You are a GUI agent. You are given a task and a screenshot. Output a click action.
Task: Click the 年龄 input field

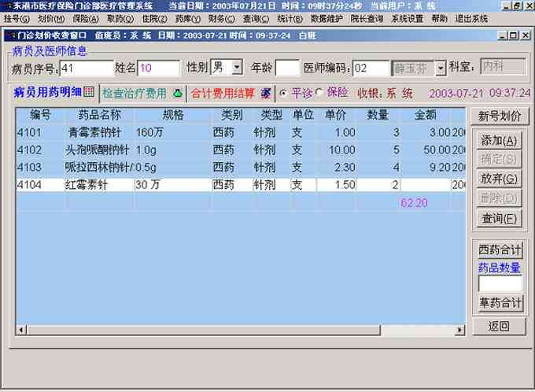pyautogui.click(x=287, y=68)
